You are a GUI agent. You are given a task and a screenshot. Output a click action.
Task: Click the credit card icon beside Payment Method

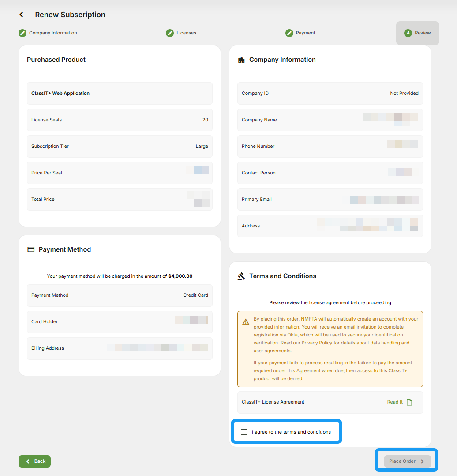31,249
